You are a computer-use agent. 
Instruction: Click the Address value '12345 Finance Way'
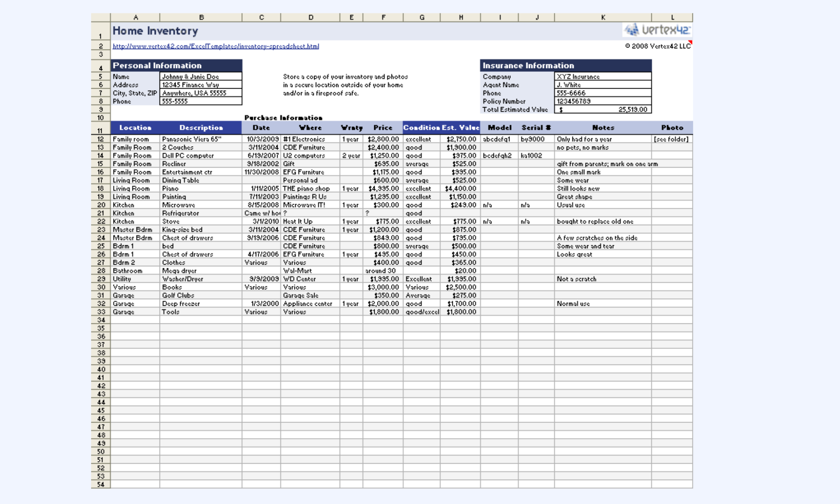pos(201,85)
